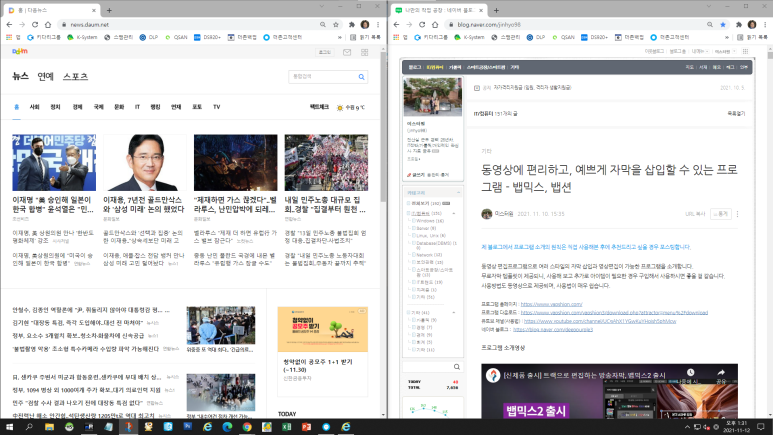Click the taskbar search magnifier
Viewport: 773px width, 435px height.
(x=29, y=427)
